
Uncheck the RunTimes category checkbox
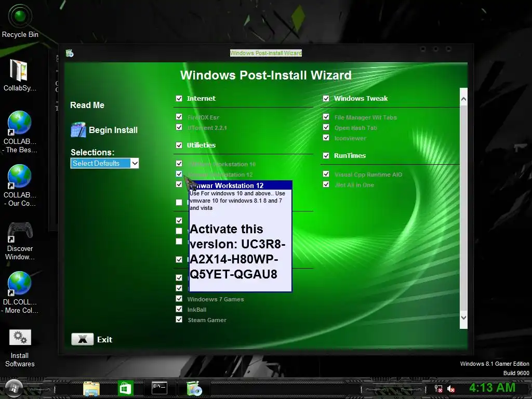tap(326, 156)
